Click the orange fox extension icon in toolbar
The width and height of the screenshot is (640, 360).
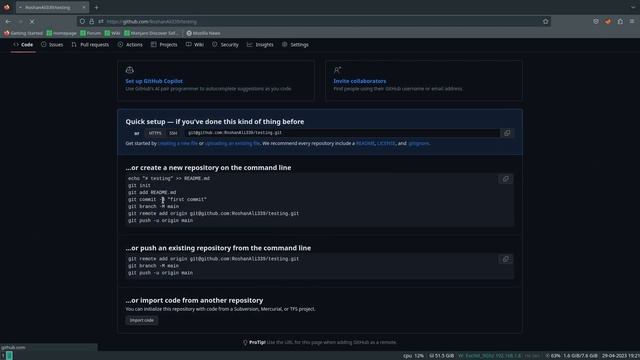608,21
